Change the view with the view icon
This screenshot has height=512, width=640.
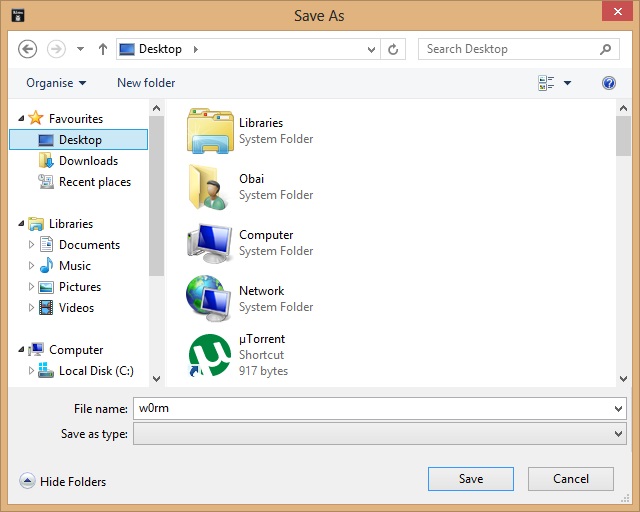(x=546, y=83)
